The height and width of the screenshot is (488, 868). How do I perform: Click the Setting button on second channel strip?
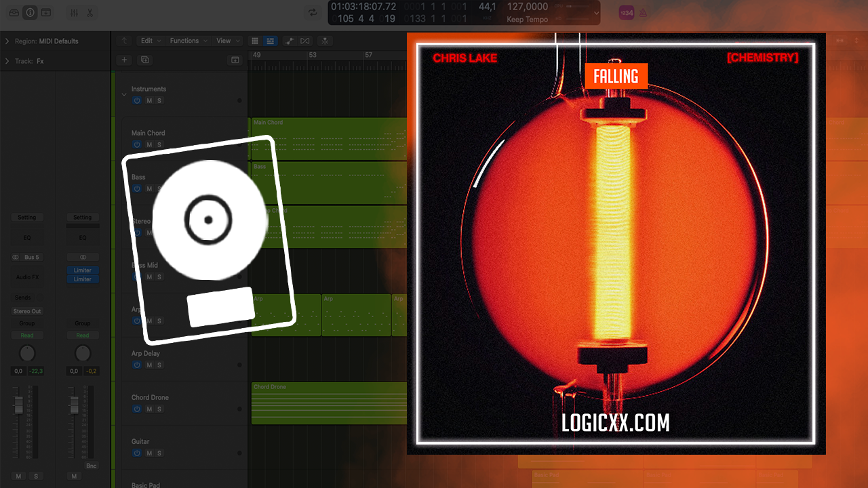point(83,218)
